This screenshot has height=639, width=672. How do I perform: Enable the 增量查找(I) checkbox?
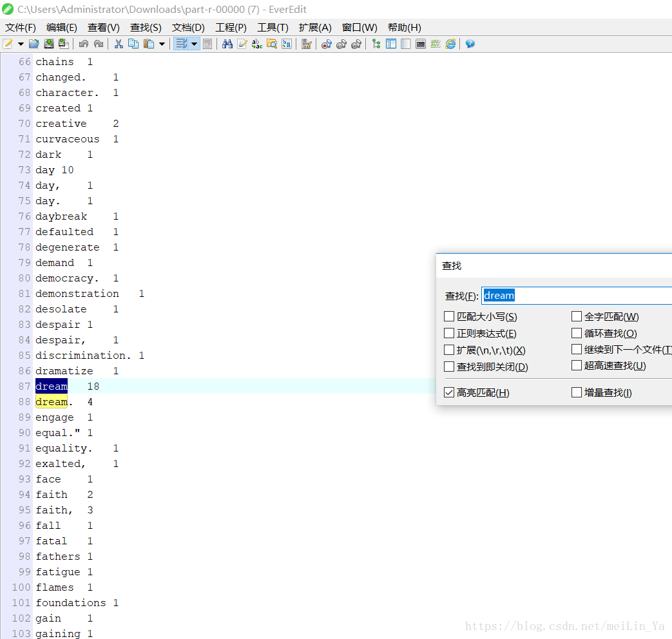577,392
